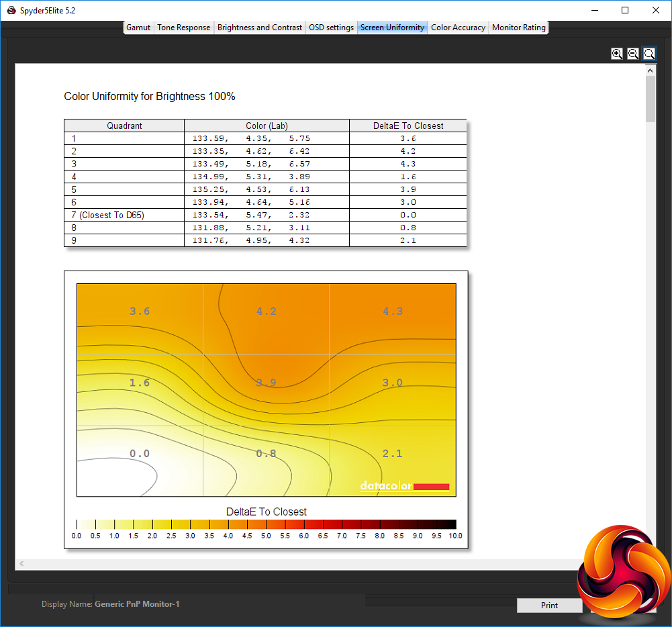Click DeltaE value 3.0 in table row 6
Image resolution: width=672 pixels, height=627 pixels.
(x=408, y=202)
